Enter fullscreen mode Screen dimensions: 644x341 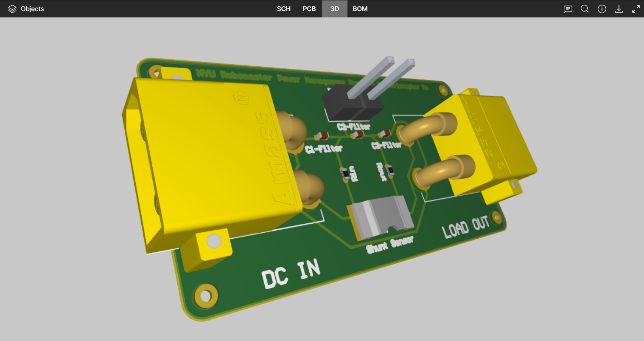[636, 8]
